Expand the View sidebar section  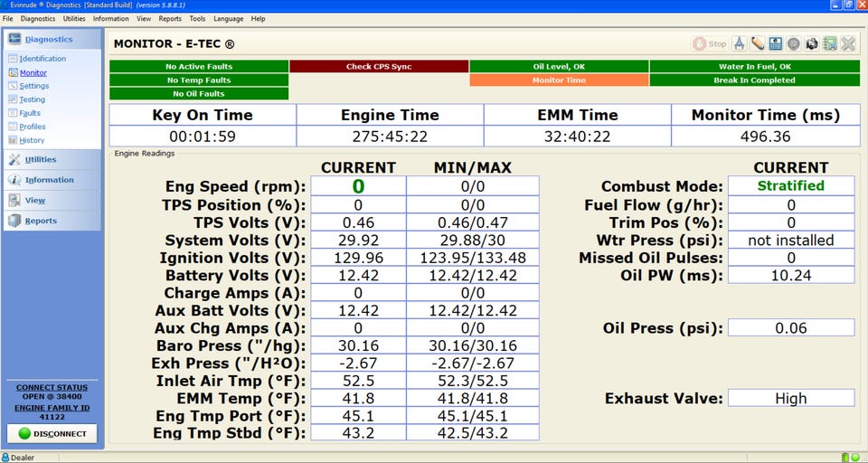(x=52, y=201)
